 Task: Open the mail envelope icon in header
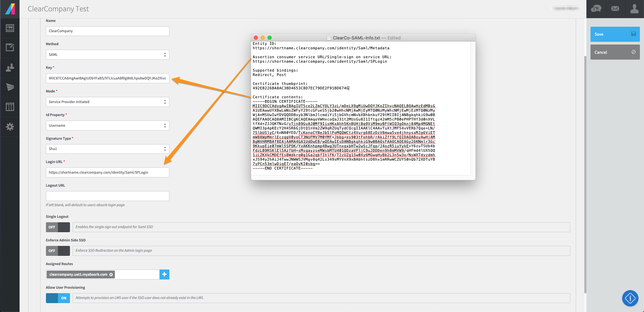[615, 9]
